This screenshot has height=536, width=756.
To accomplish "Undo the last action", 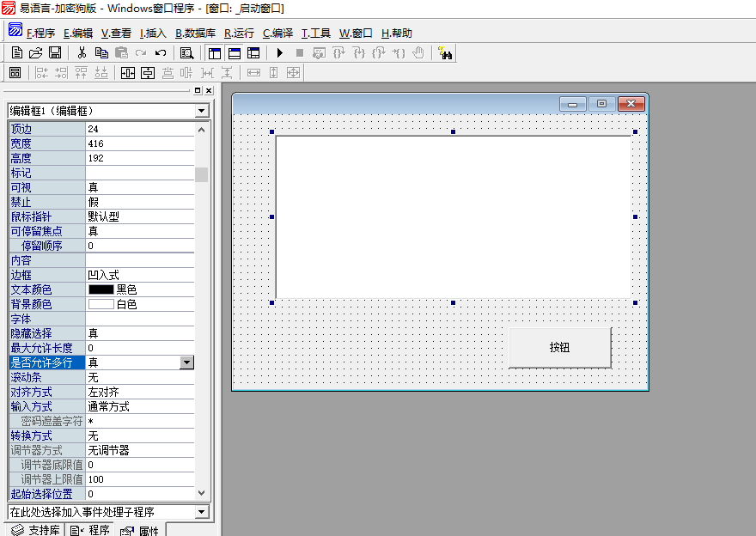I will coord(161,53).
